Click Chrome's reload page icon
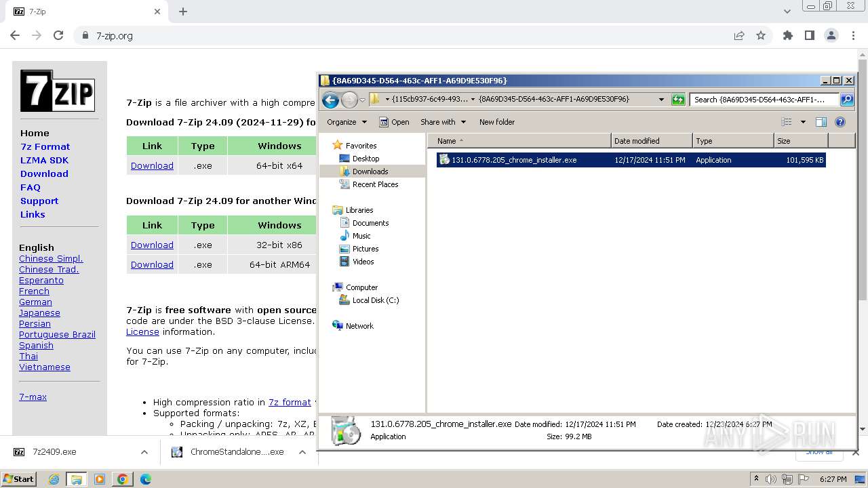The height and width of the screenshot is (488, 868). point(58,35)
